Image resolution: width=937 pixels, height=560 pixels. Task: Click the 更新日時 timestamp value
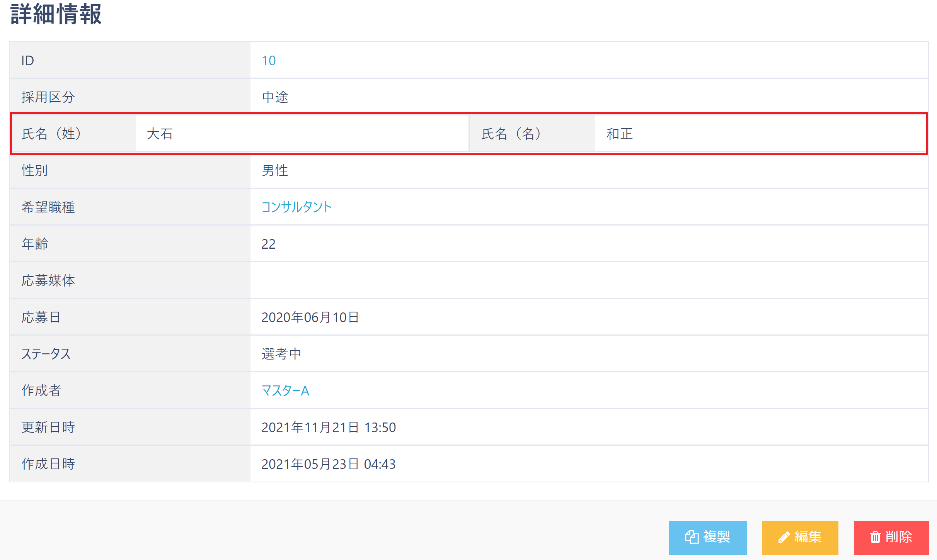[x=329, y=427]
